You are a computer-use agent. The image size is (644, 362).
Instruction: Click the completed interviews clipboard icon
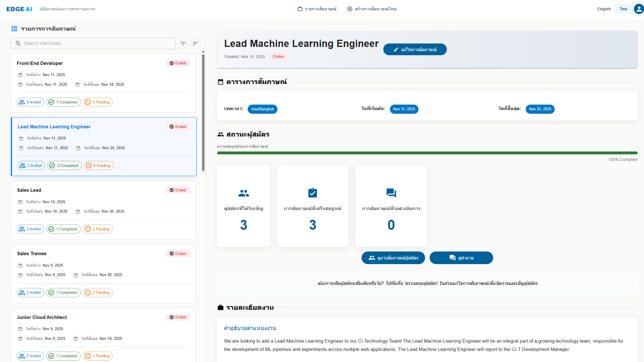click(312, 193)
